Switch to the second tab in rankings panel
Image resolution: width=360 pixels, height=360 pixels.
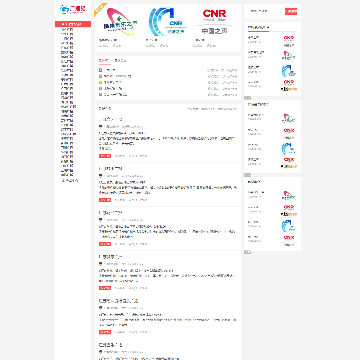120,61
